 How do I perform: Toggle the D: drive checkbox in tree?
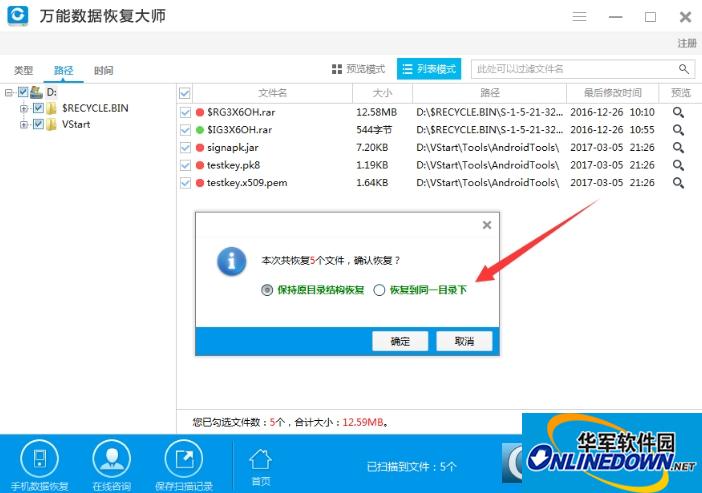click(23, 92)
